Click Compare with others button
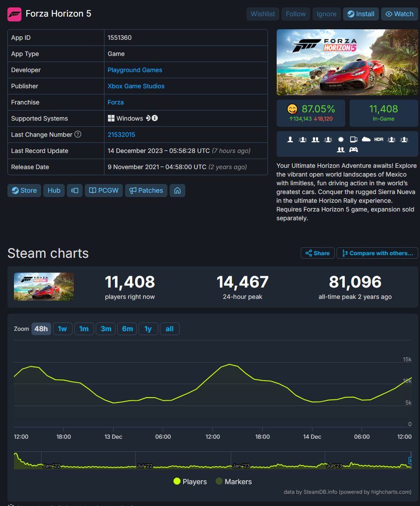This screenshot has width=420, height=506. pos(377,253)
